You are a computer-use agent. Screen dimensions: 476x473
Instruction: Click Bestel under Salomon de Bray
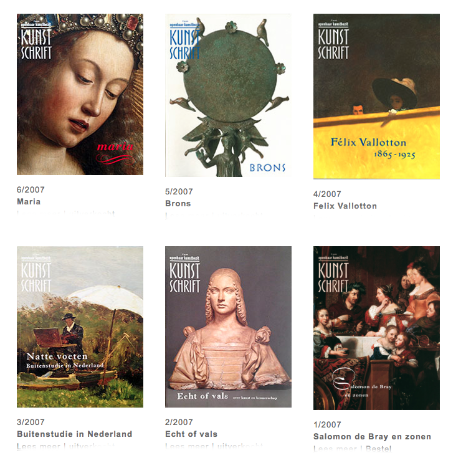tap(379, 449)
